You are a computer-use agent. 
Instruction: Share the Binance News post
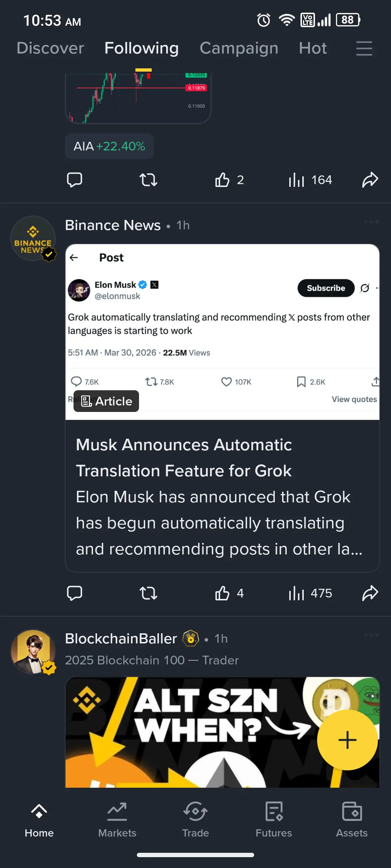click(x=370, y=593)
